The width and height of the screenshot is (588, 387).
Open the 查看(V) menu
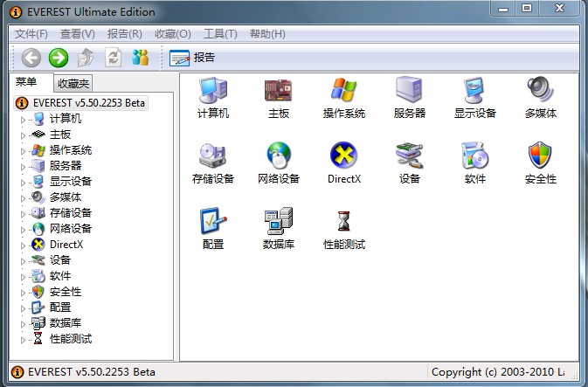78,34
